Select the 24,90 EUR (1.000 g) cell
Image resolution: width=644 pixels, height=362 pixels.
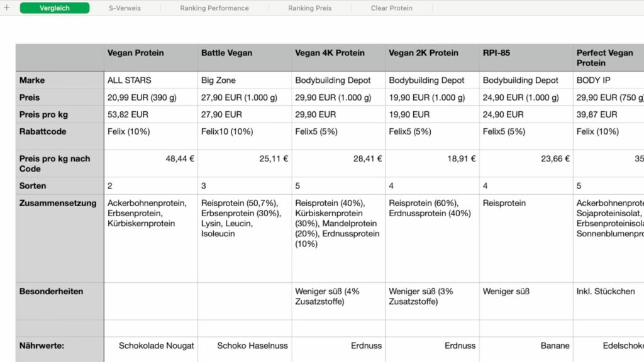click(526, 97)
